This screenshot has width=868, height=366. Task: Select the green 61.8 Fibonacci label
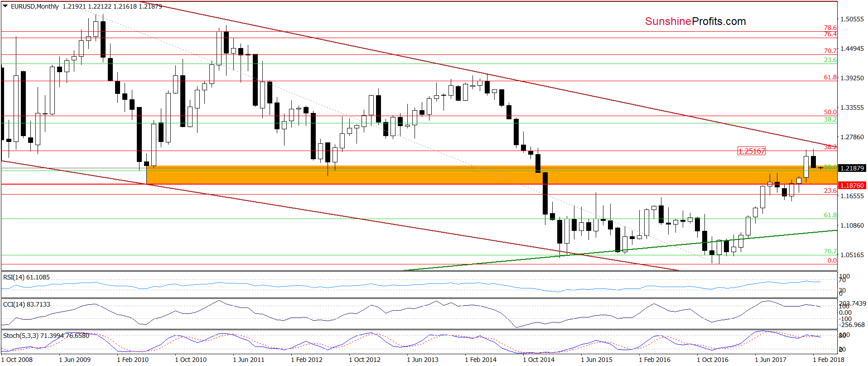pos(830,215)
